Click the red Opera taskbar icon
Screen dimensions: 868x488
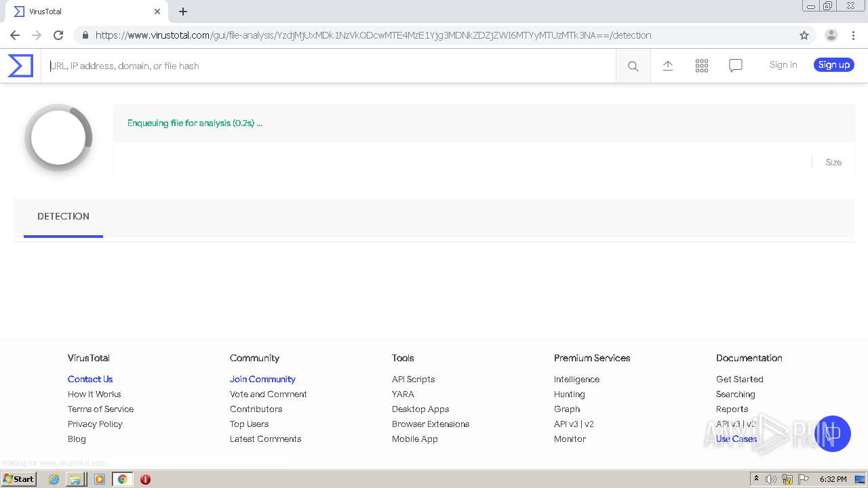pyautogui.click(x=145, y=479)
